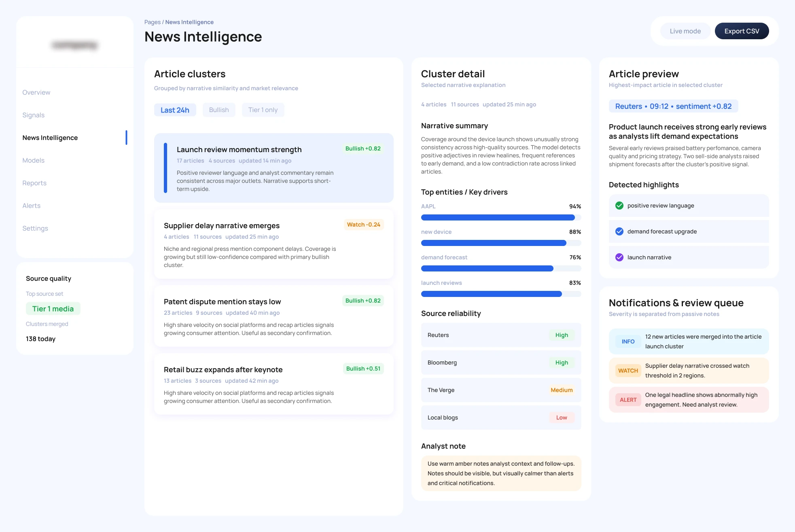Image resolution: width=795 pixels, height=532 pixels.
Task: Click the blurred company logo
Action: click(75, 45)
